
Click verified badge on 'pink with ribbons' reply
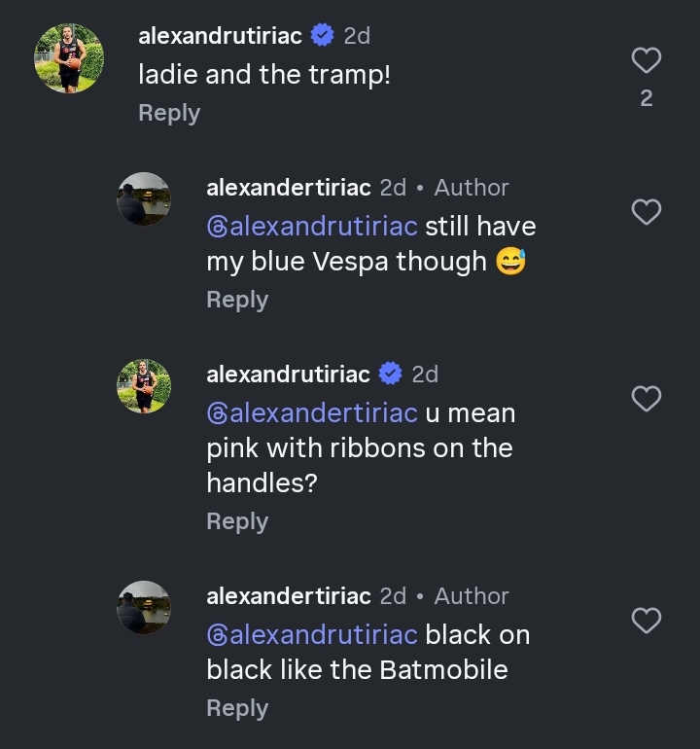391,374
